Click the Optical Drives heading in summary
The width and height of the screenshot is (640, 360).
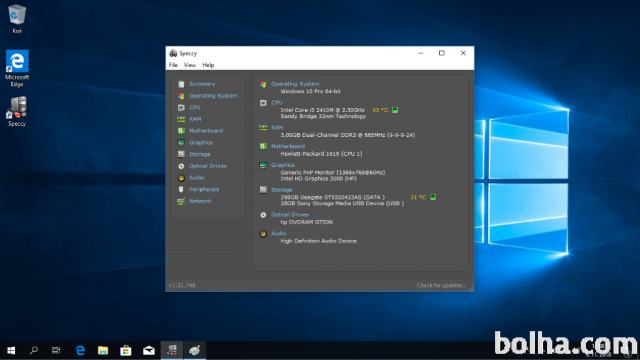(x=290, y=214)
